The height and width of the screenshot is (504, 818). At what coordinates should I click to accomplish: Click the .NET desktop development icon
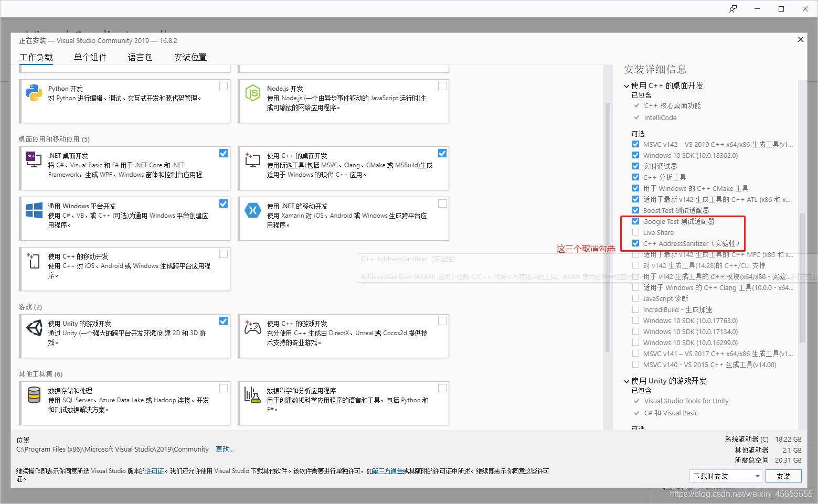(34, 159)
